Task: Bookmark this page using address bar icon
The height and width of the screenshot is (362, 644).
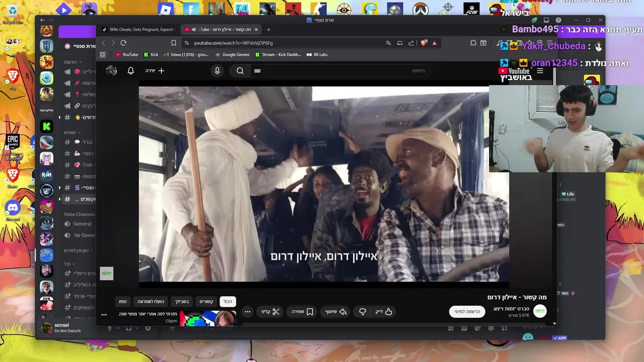Action: [174, 43]
